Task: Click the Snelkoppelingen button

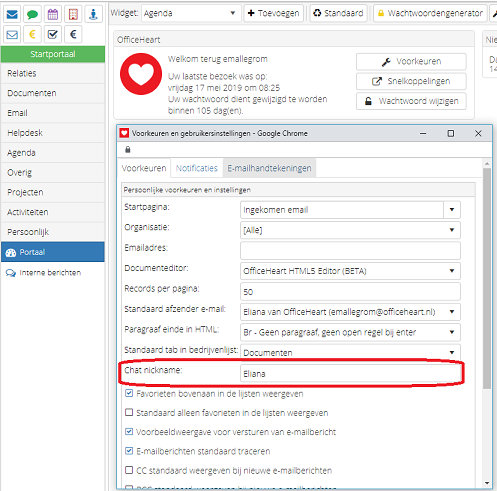Action: [x=411, y=81]
